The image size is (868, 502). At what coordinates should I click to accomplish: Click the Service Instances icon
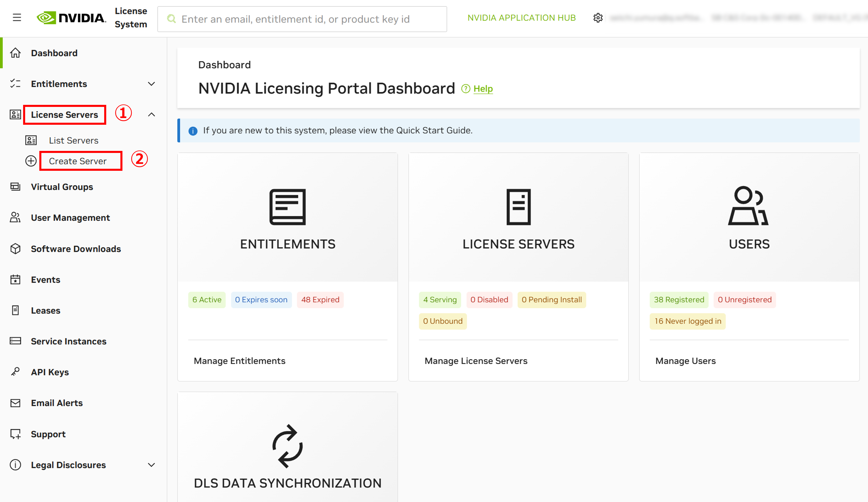pyautogui.click(x=15, y=341)
